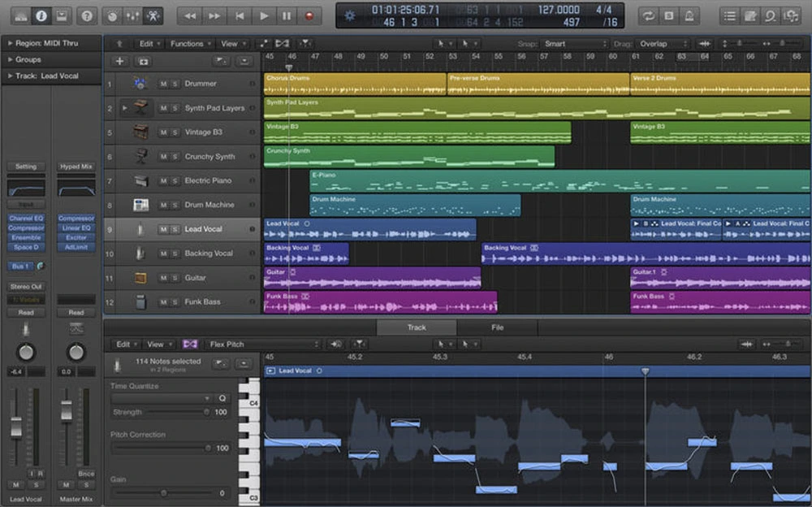
Task: Click the Q quantize button
Action: [x=222, y=397]
